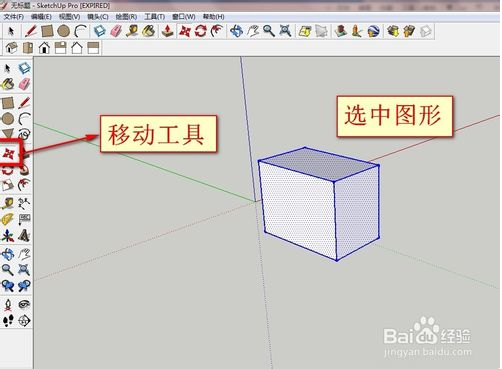502x369 pixels.
Task: Select the Paint Bucket in top toolbar
Action: [x=148, y=31]
